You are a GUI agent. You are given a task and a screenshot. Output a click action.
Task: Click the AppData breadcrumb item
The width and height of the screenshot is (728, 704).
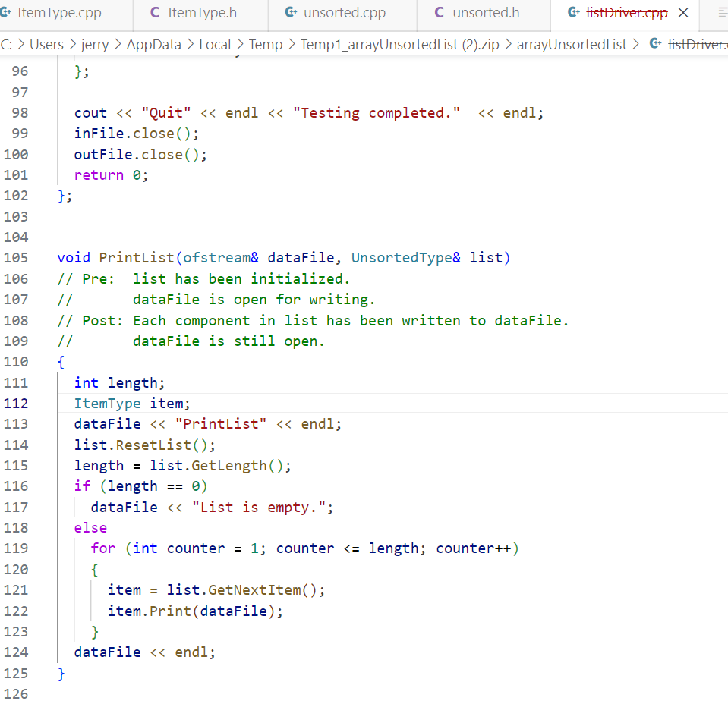(154, 44)
